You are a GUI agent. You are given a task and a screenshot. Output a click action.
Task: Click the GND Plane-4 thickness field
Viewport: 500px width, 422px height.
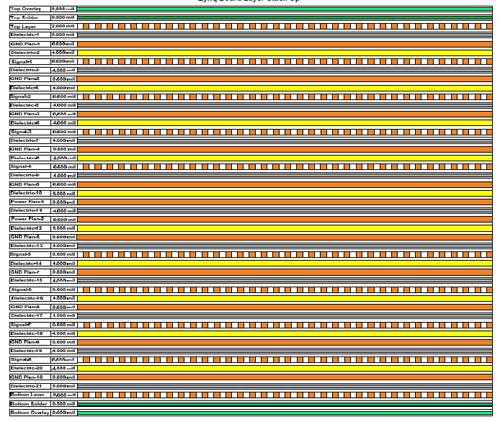[x=64, y=149]
